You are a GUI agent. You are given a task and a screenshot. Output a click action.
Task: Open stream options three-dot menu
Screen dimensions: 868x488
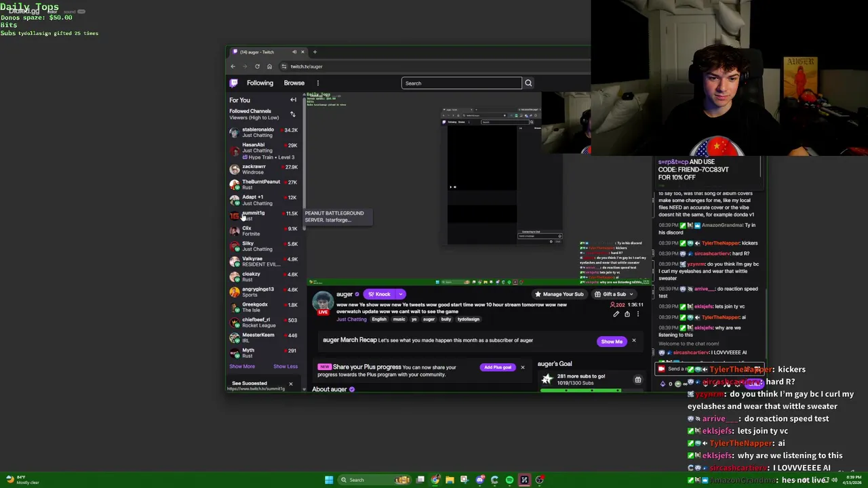[x=638, y=314]
